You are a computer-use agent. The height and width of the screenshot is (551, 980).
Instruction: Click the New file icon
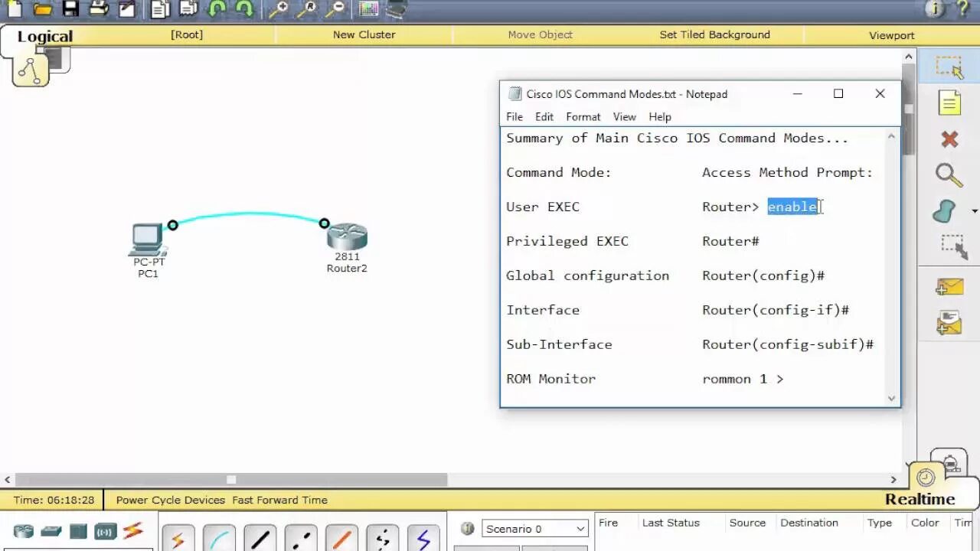(x=14, y=9)
